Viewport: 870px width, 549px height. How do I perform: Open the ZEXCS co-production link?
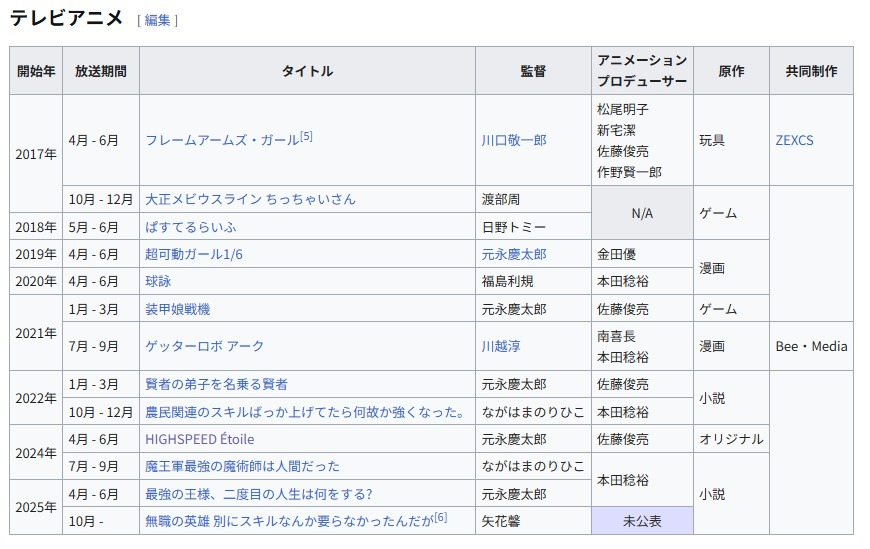[x=794, y=141]
